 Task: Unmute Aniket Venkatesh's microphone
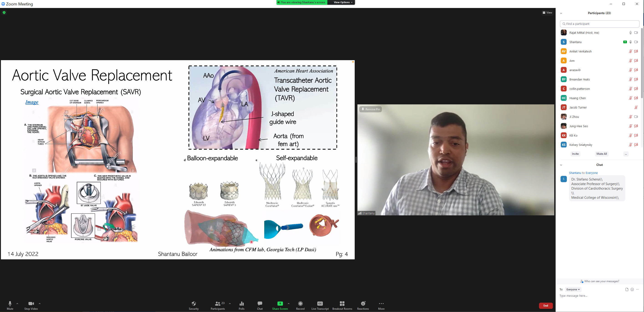(631, 51)
